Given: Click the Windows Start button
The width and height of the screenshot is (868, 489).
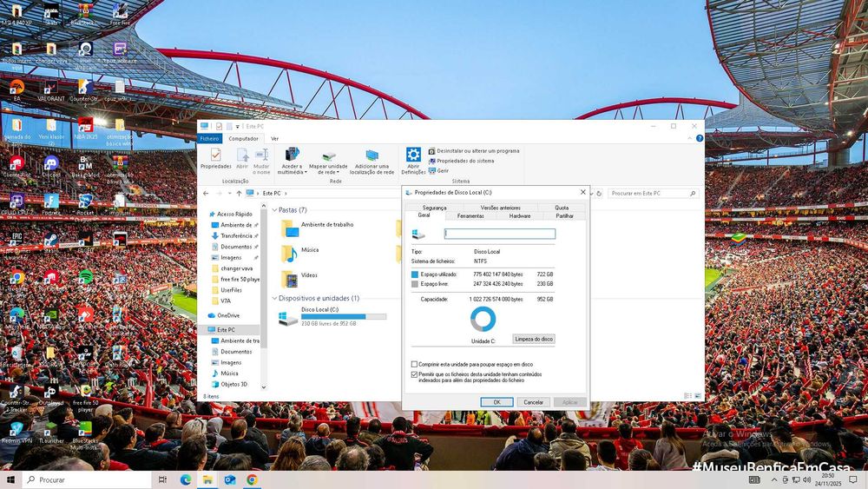Looking at the screenshot, I should click(x=10, y=479).
